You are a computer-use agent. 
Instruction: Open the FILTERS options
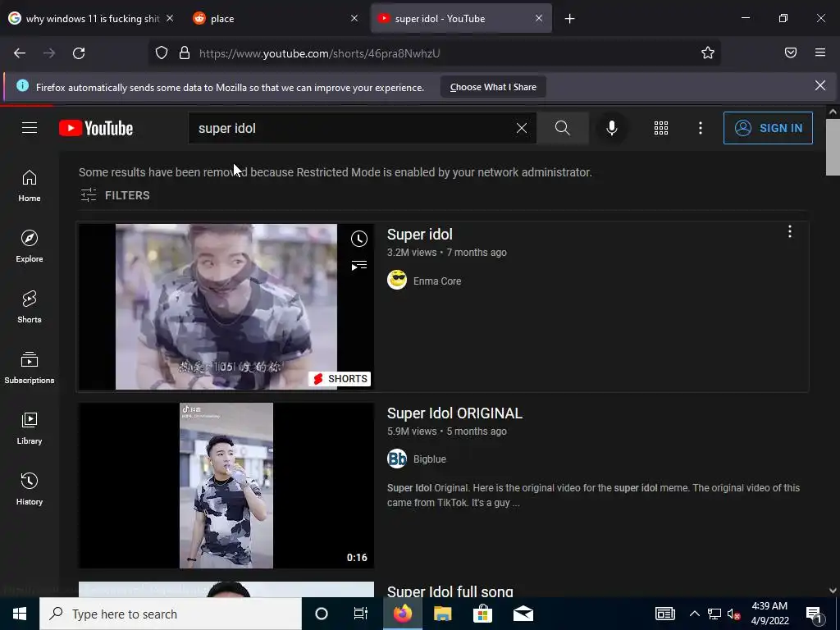click(115, 195)
